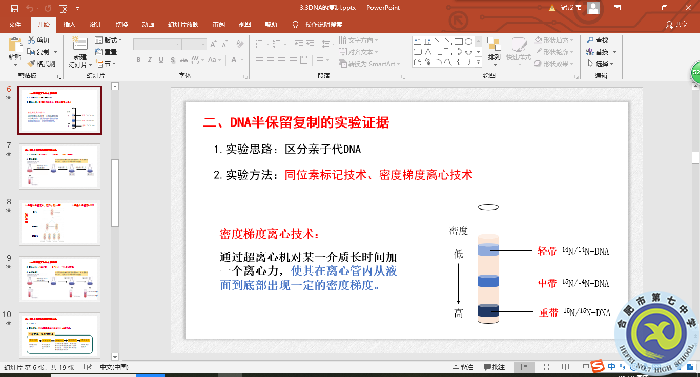Expand the shapes gallery More arrow
This screenshot has width=700, height=377.
point(479,63)
